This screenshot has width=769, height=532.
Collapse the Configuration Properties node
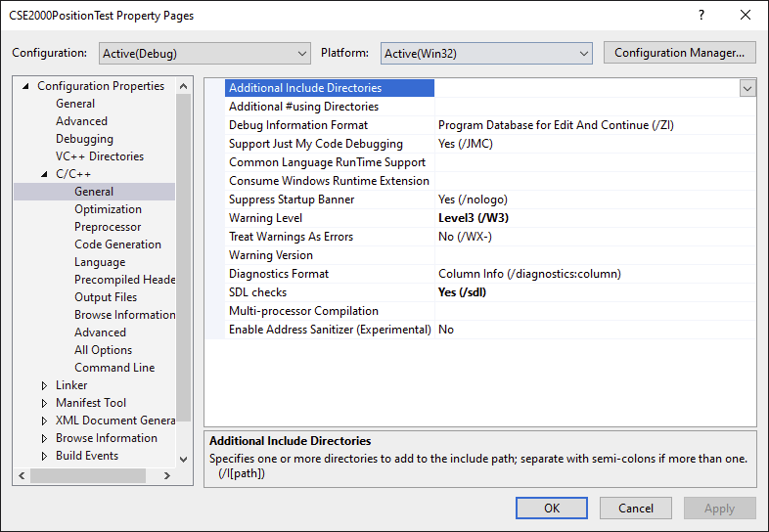click(25, 86)
